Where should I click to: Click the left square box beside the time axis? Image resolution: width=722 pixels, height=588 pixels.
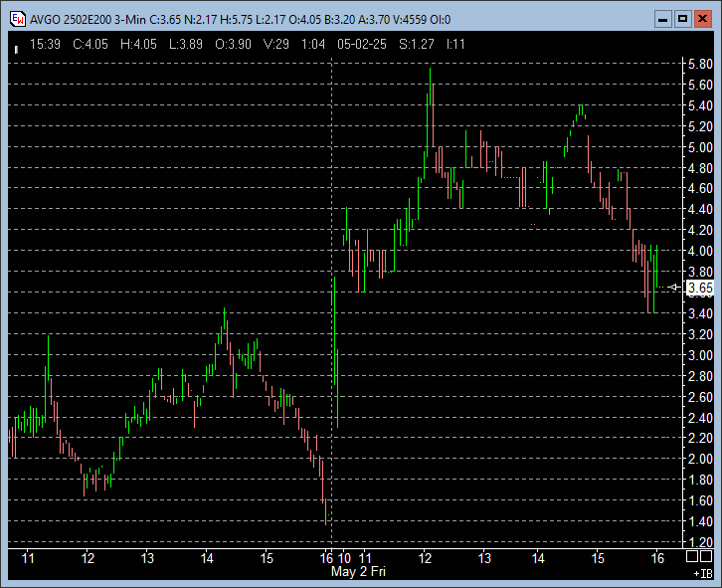[x=691, y=556]
